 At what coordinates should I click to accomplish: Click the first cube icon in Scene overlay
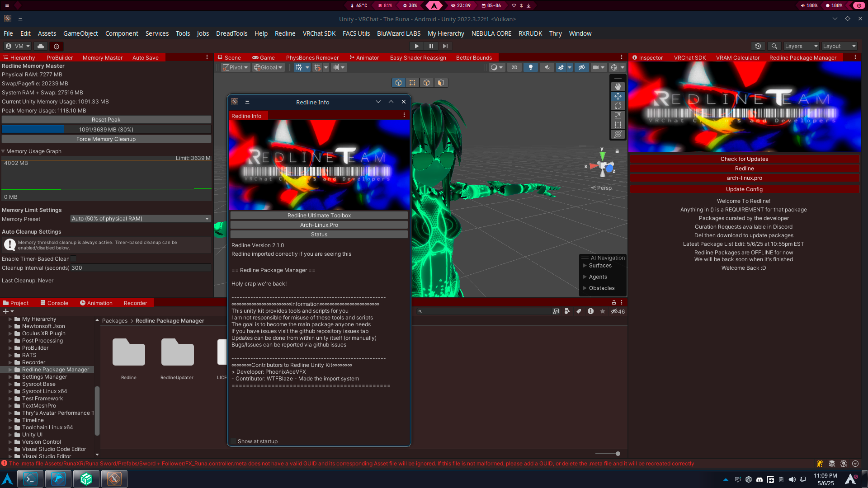coord(398,83)
